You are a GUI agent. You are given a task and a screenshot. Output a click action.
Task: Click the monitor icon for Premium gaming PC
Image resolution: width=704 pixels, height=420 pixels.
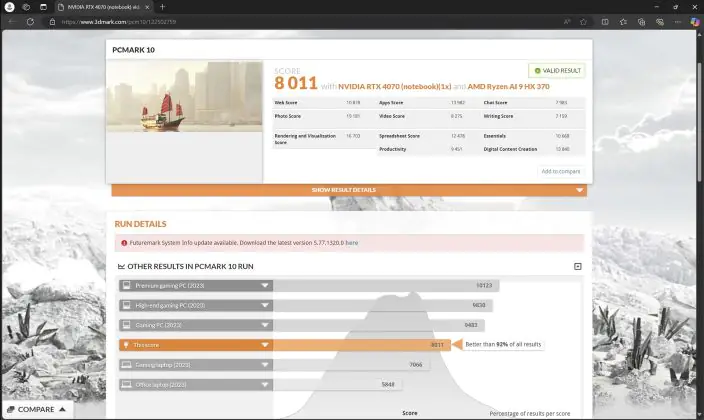coord(127,285)
